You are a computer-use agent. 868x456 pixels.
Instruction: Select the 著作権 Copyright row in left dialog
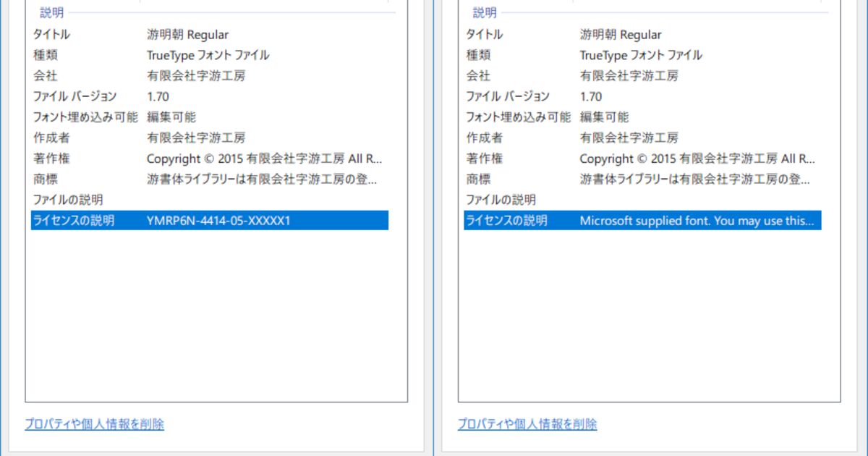[263, 159]
